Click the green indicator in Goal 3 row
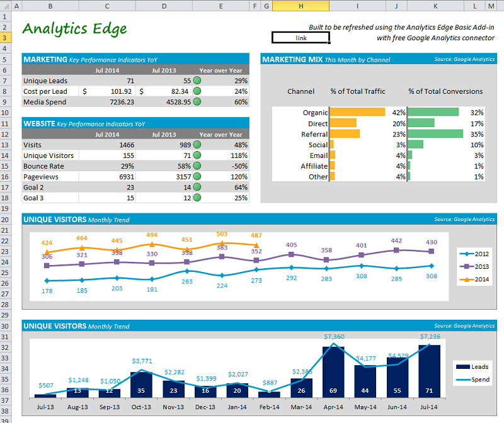The image size is (504, 423). [x=197, y=198]
